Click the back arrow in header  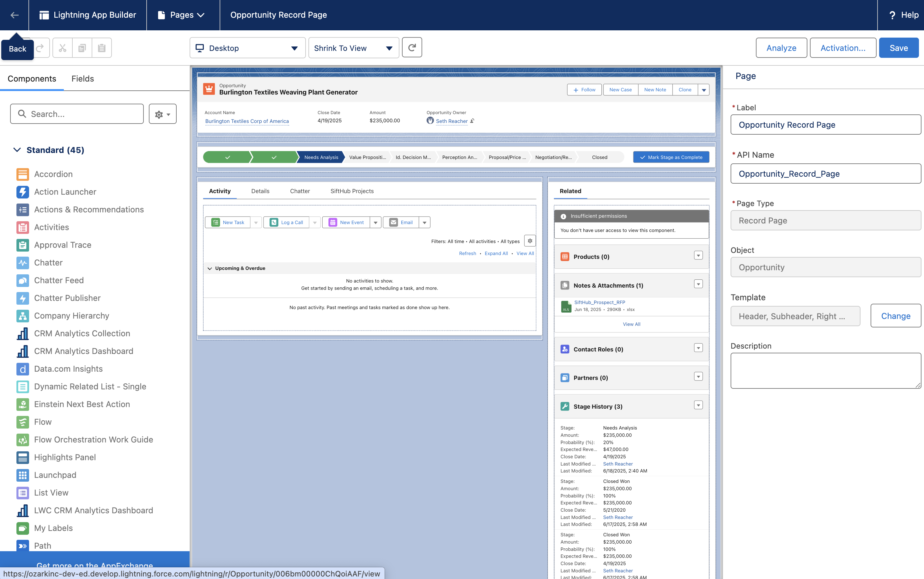[x=14, y=15]
